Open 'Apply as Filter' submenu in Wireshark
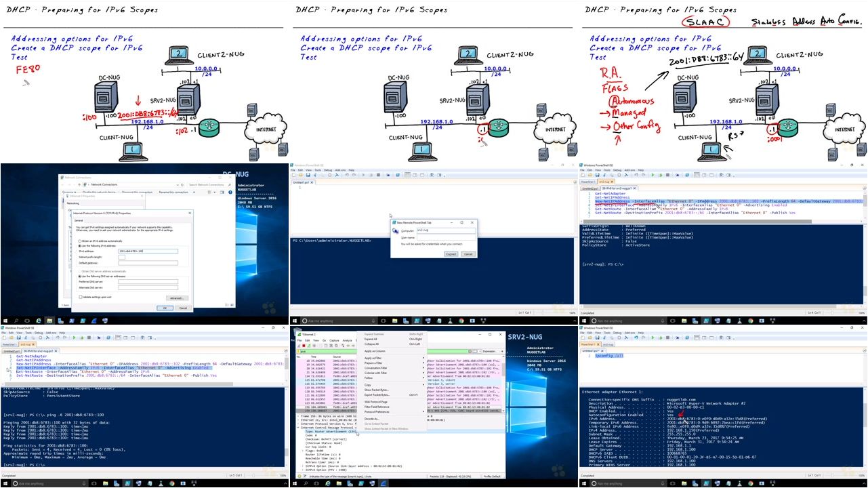868x488 pixels. click(374, 358)
